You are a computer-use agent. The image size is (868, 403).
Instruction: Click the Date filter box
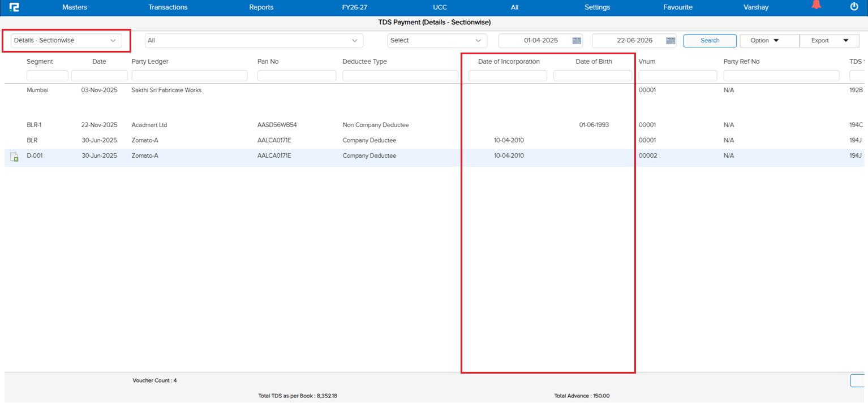tap(99, 76)
